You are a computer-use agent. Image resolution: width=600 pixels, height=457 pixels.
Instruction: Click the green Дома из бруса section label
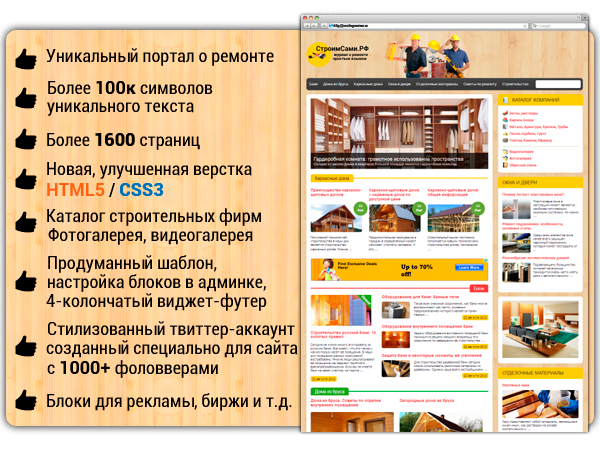[x=329, y=392]
